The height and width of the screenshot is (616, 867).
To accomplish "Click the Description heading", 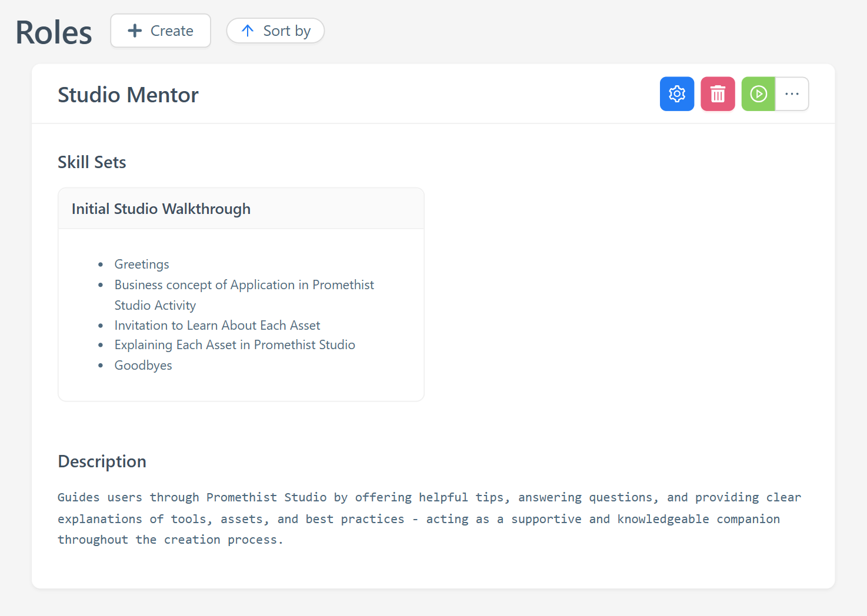I will coord(102,461).
